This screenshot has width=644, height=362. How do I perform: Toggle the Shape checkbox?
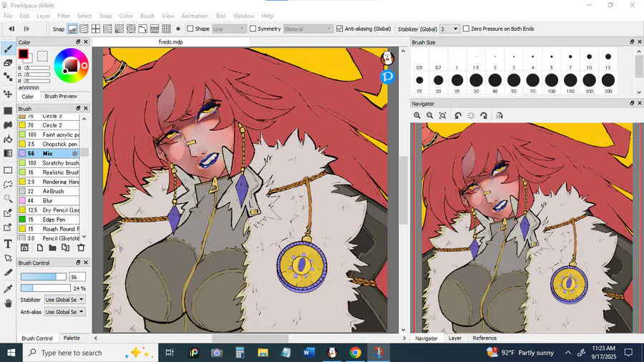click(190, 29)
